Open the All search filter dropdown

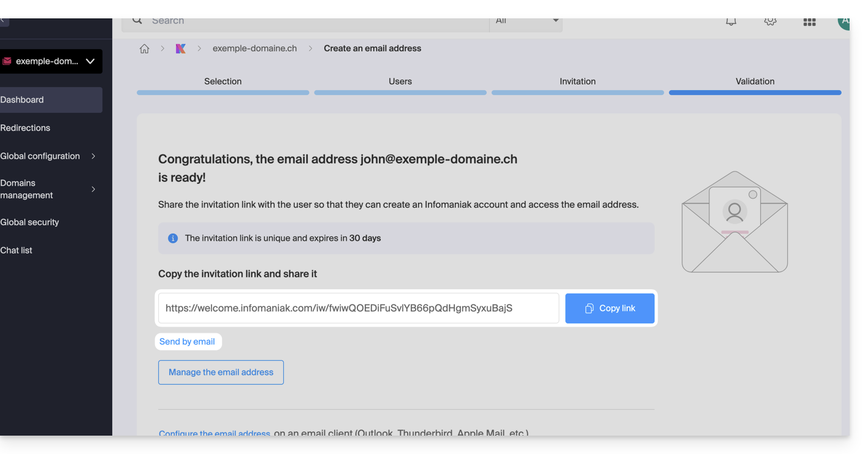[526, 21]
